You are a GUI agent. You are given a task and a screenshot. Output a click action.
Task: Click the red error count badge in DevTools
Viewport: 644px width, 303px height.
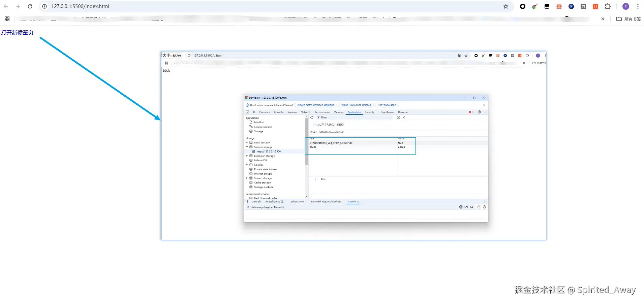471,112
